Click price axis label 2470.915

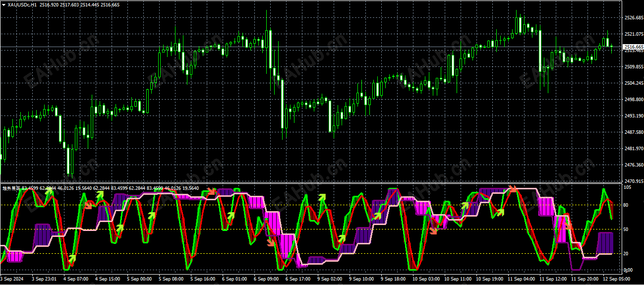pyautogui.click(x=633, y=181)
